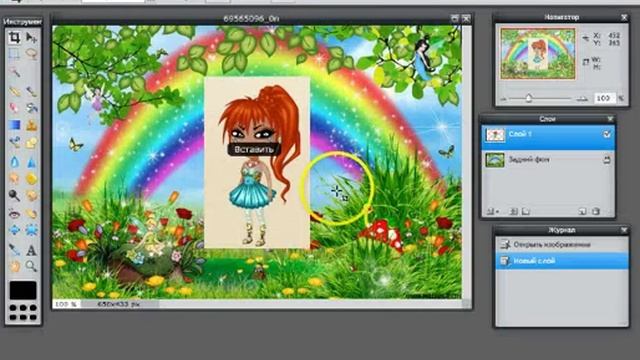Select the Paint Bucket tool
This screenshot has width=640, height=360.
[x=31, y=107]
